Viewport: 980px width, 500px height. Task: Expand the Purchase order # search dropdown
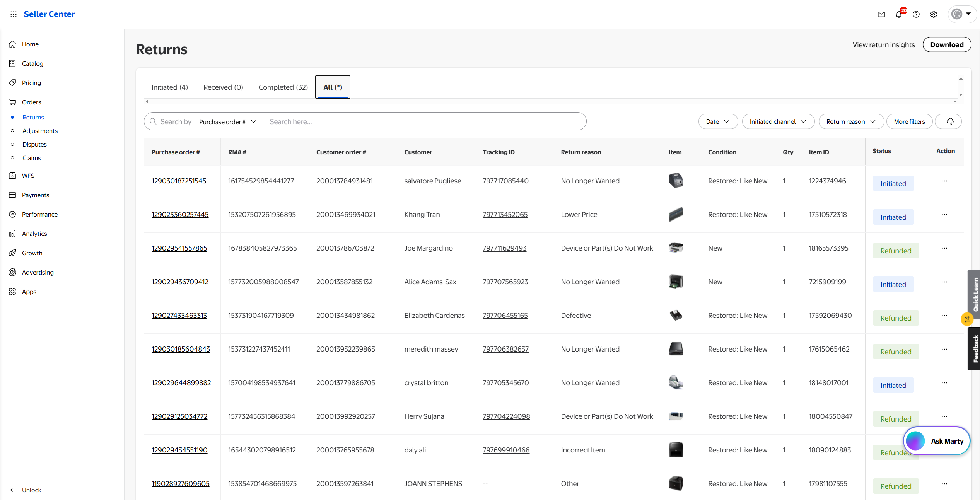click(x=228, y=122)
